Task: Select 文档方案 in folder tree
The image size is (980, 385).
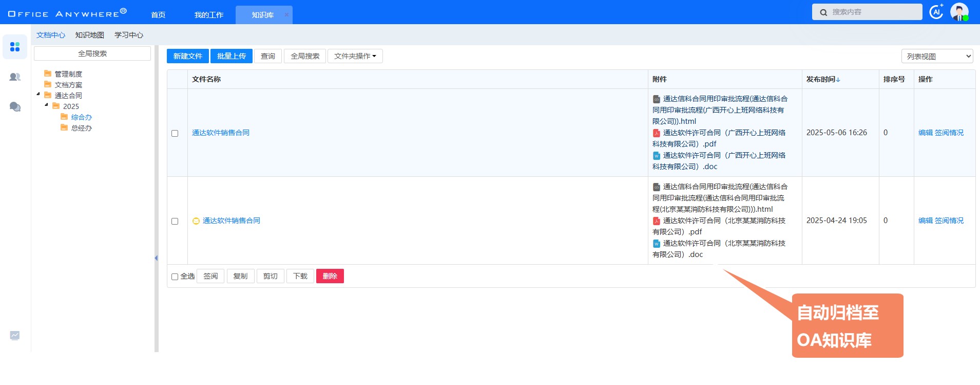Action: pyautogui.click(x=68, y=85)
